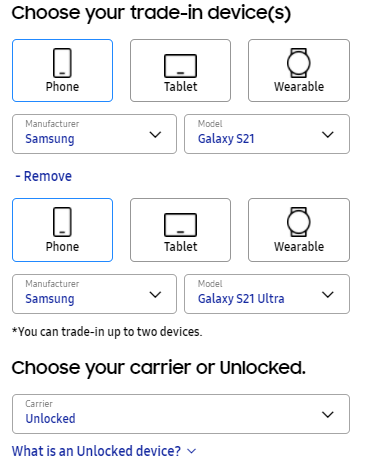The height and width of the screenshot is (474, 372).
Task: Click chevron arrow in Galaxy S21 model field
Action: (x=328, y=135)
